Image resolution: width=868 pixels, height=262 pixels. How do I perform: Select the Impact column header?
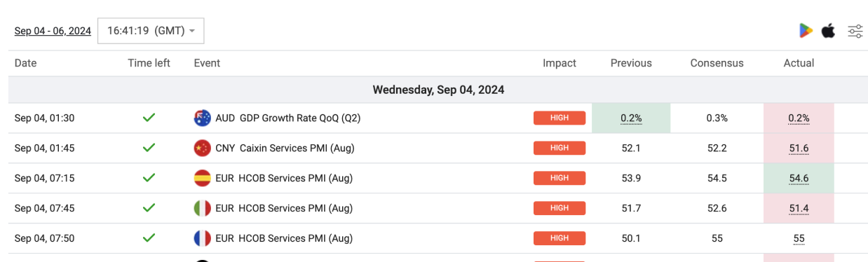coord(560,63)
